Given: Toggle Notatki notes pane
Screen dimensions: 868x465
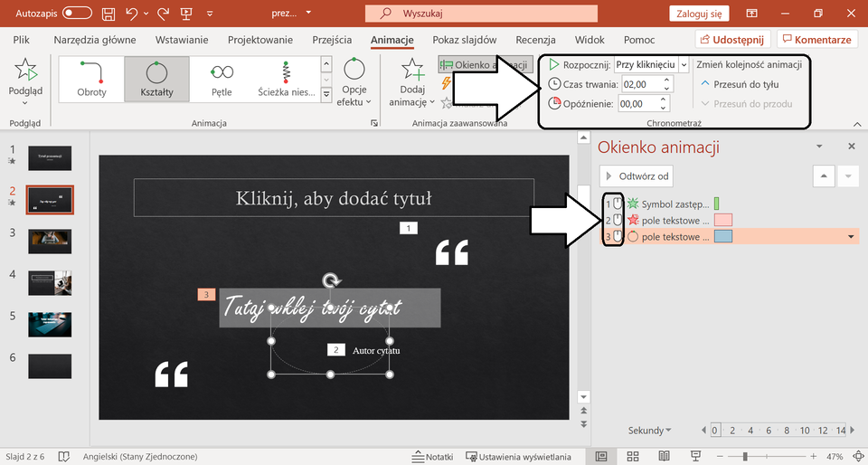Looking at the screenshot, I should click(432, 456).
